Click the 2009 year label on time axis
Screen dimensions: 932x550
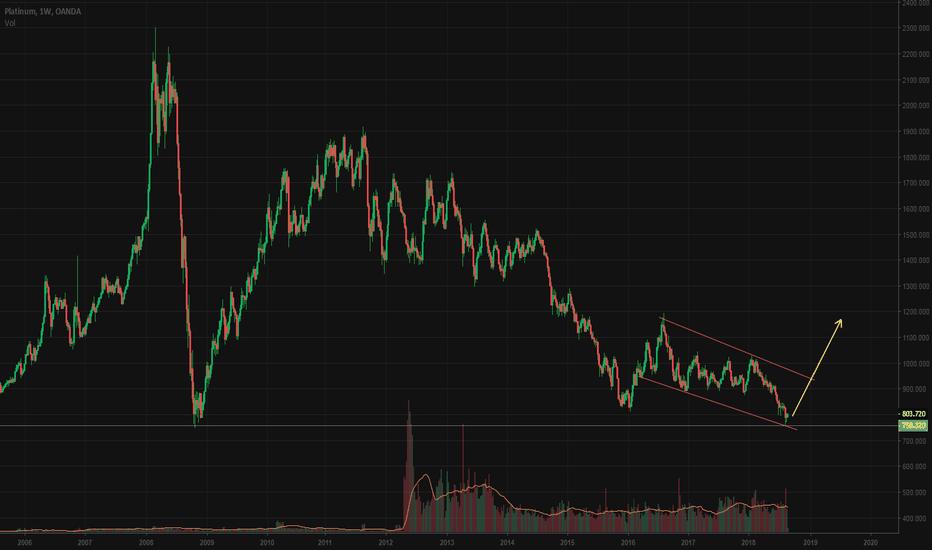coord(207,543)
